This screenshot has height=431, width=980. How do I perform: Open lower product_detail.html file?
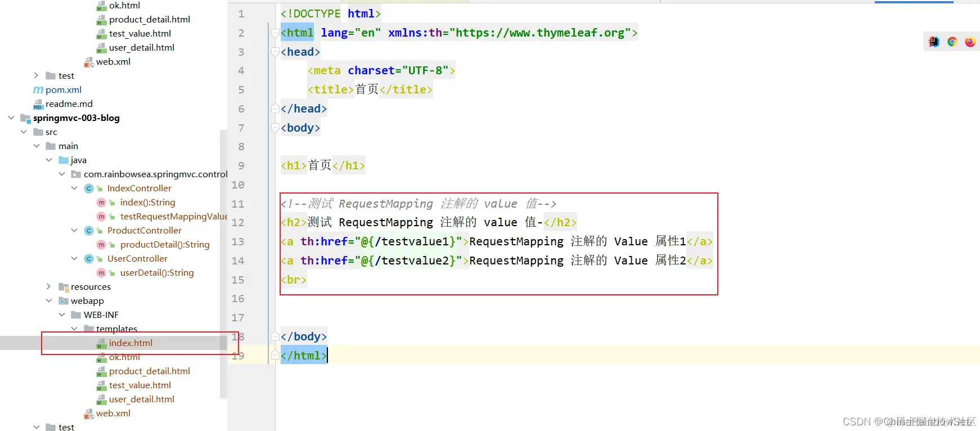pyautogui.click(x=150, y=371)
